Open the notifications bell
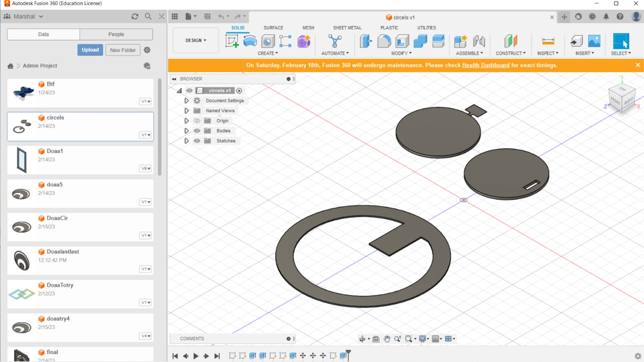644x362 pixels. point(606,16)
